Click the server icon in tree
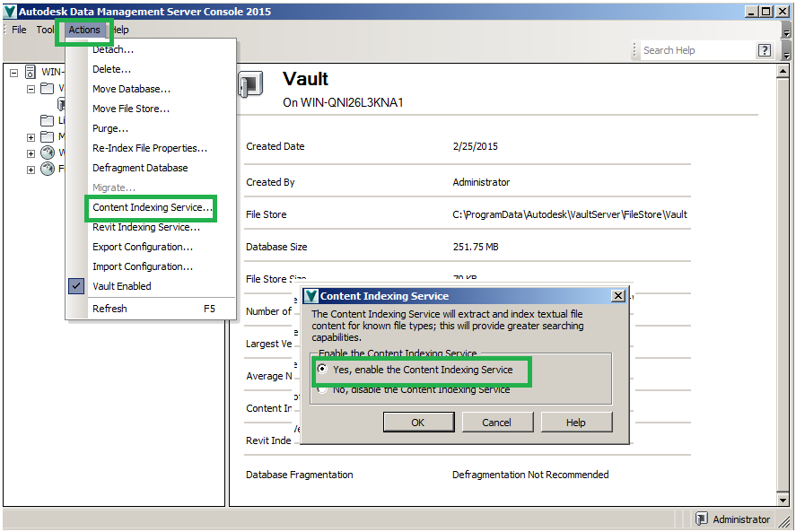The height and width of the screenshot is (532, 796). [x=31, y=72]
